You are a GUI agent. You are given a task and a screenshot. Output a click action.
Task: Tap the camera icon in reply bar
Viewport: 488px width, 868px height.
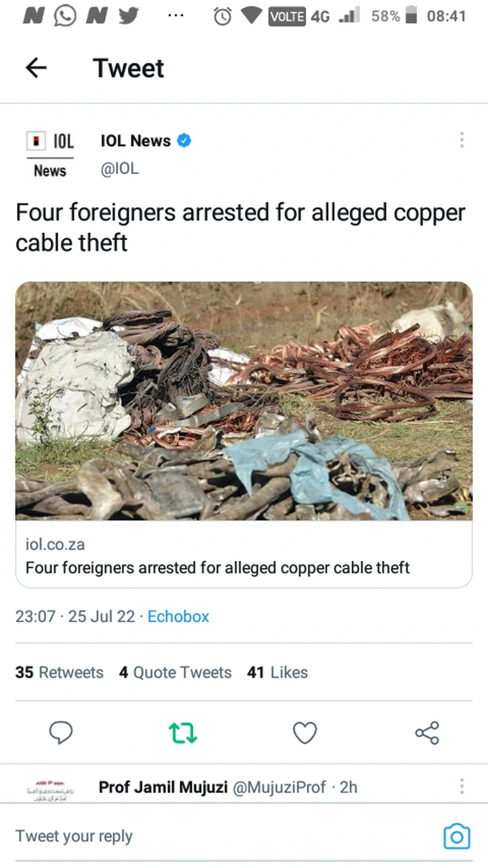[456, 836]
